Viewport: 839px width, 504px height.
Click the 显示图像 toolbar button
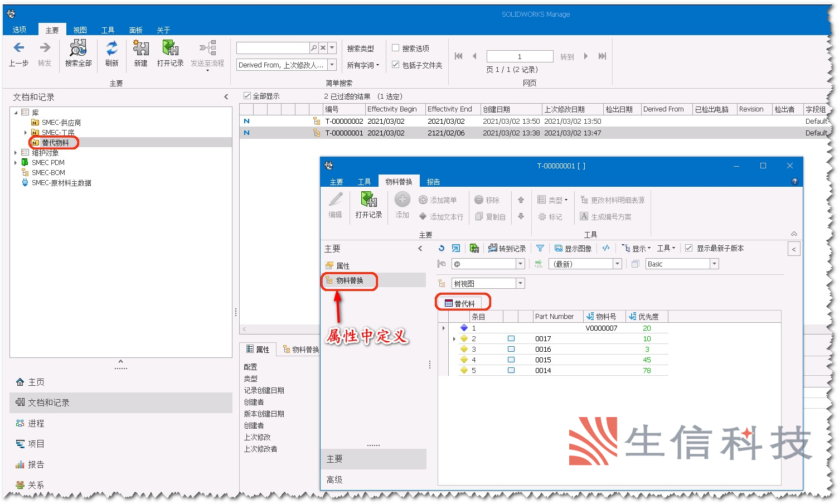pyautogui.click(x=573, y=248)
